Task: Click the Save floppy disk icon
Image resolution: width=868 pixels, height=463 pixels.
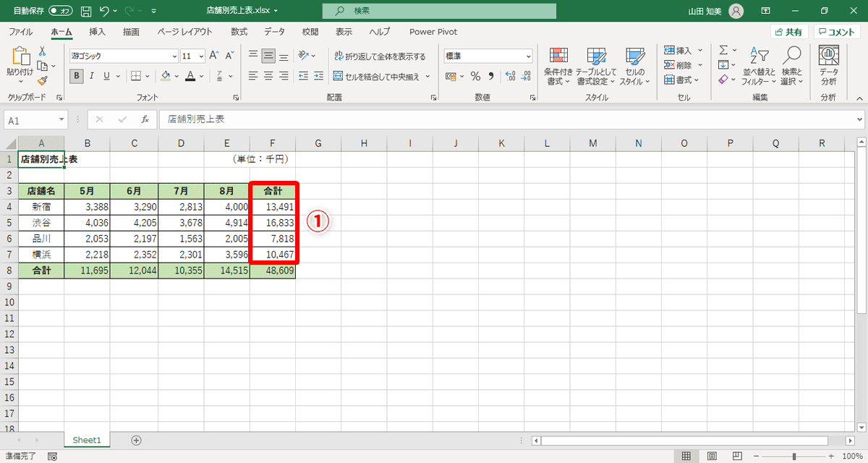Action: click(87, 11)
